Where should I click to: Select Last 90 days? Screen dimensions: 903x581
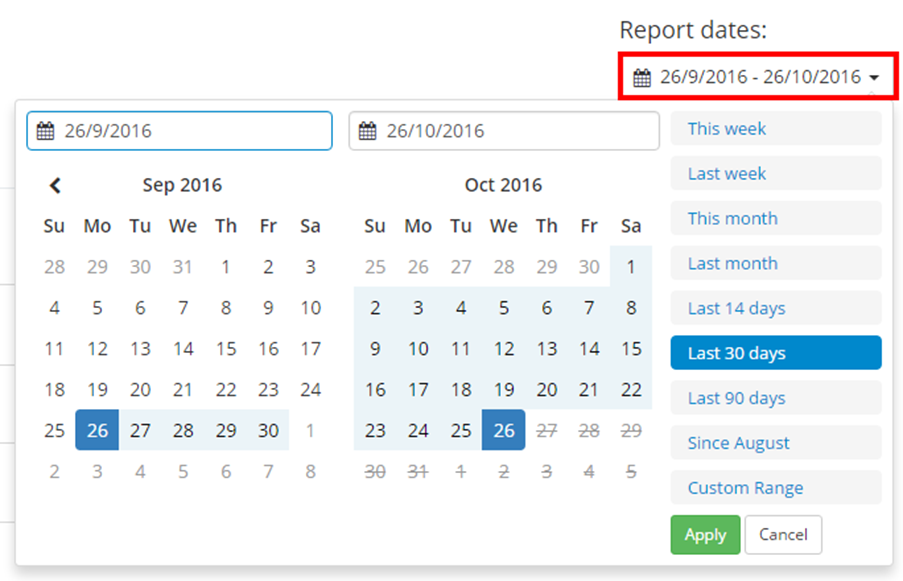[775, 398]
